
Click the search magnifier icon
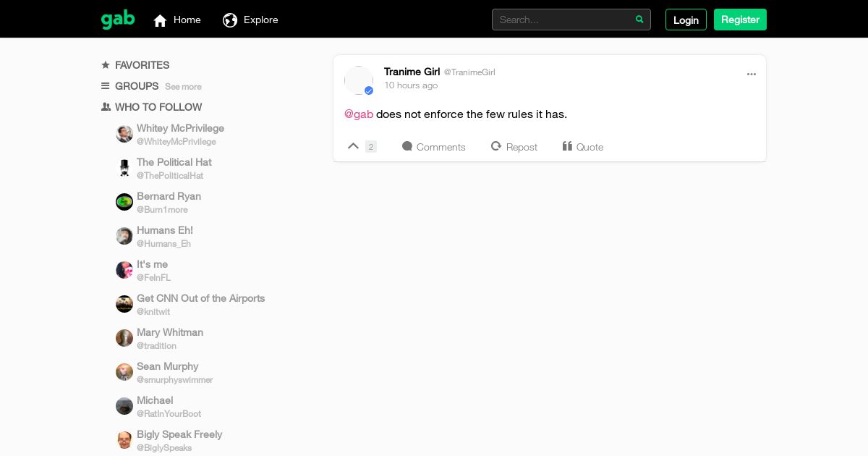pyautogui.click(x=639, y=20)
